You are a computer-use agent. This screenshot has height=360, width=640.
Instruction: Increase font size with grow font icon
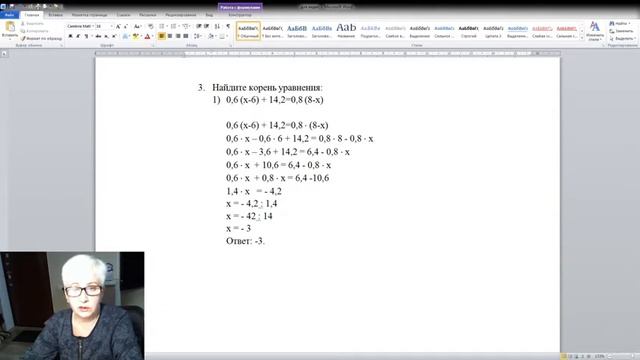(x=118, y=26)
